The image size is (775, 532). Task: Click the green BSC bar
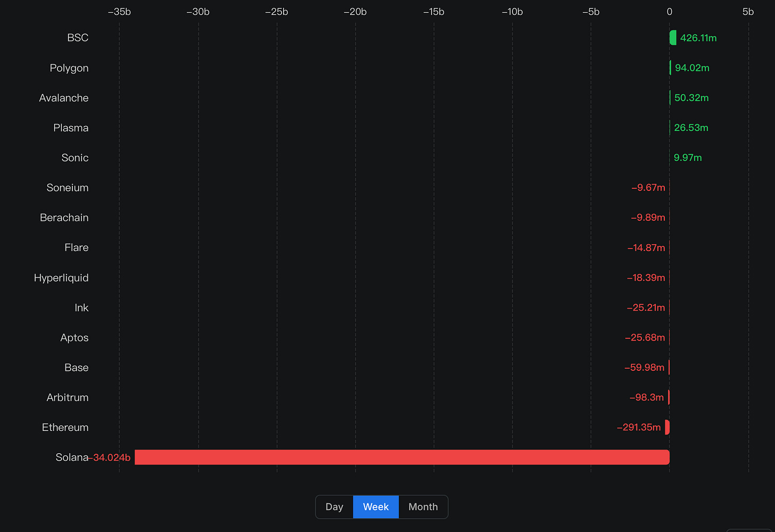coord(673,38)
